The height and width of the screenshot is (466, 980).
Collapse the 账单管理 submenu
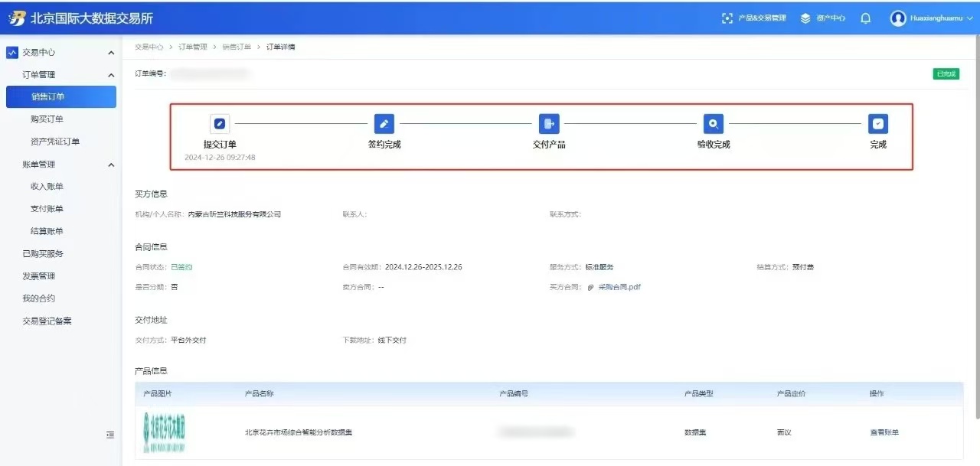(111, 165)
